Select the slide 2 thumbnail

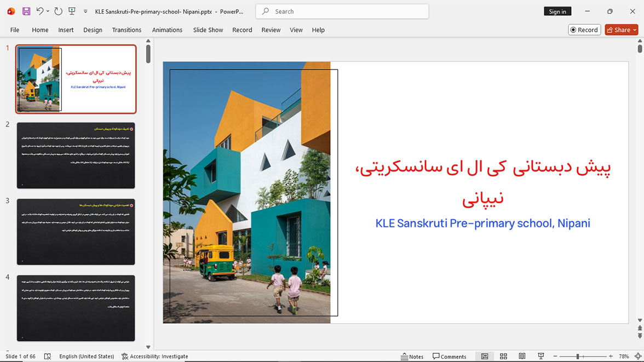point(76,156)
